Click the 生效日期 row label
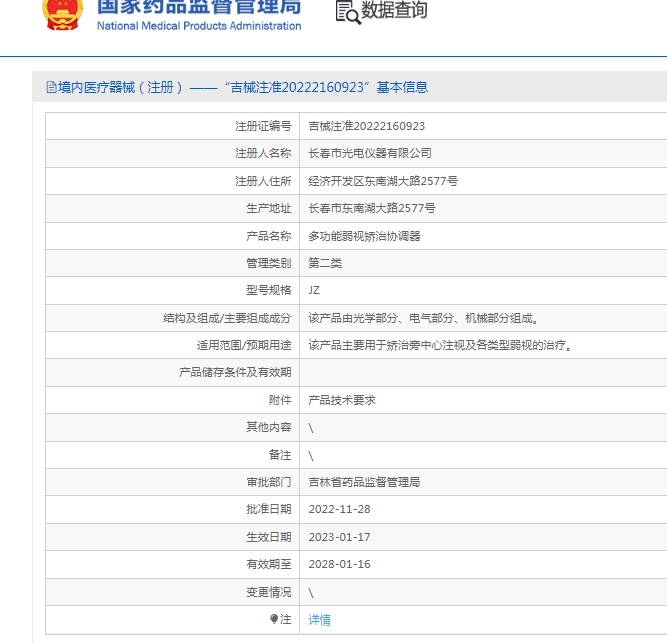Image resolution: width=667 pixels, height=643 pixels. click(x=269, y=537)
